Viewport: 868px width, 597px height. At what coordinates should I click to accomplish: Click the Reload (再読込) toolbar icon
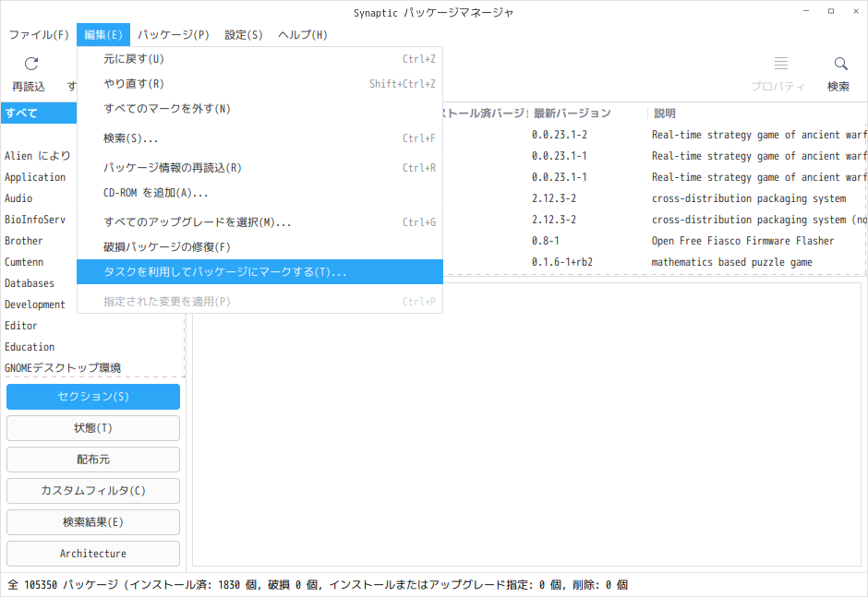click(31, 64)
